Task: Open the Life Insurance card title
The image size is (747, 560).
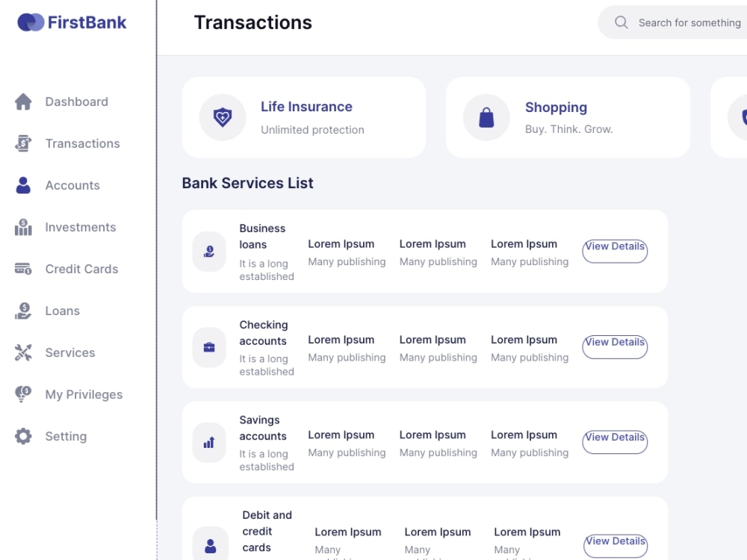Action: click(306, 107)
